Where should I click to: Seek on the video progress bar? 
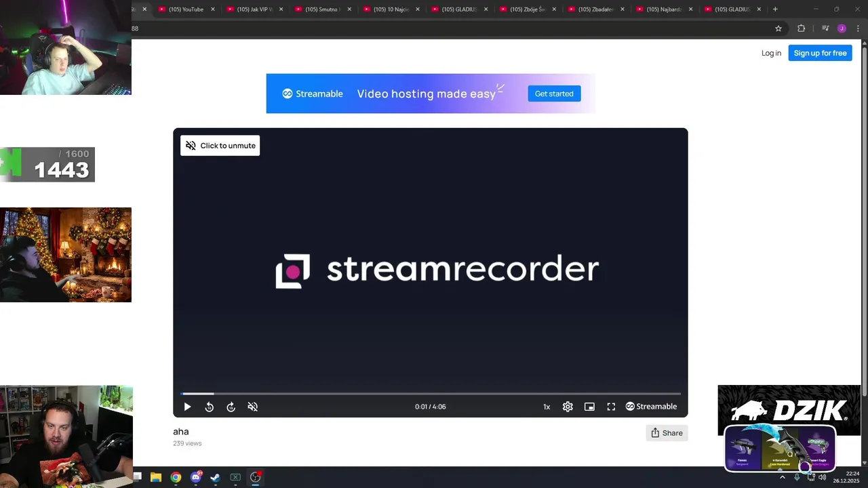point(431,393)
